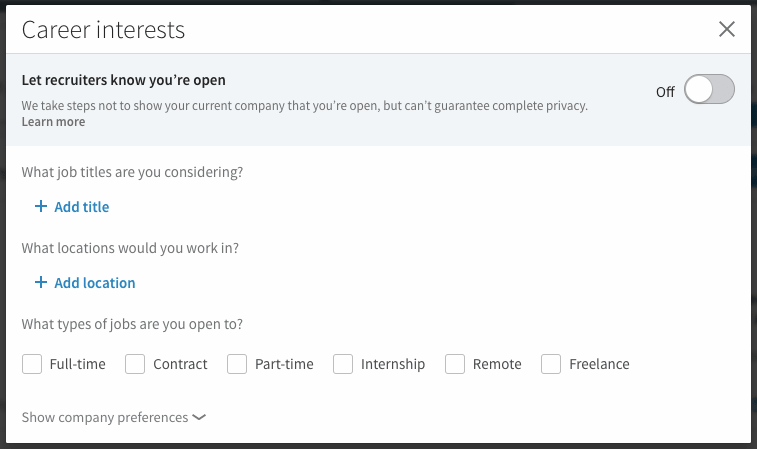Viewport: 757px width, 449px height.
Task: Click the Remote label text
Action: pyautogui.click(x=497, y=364)
